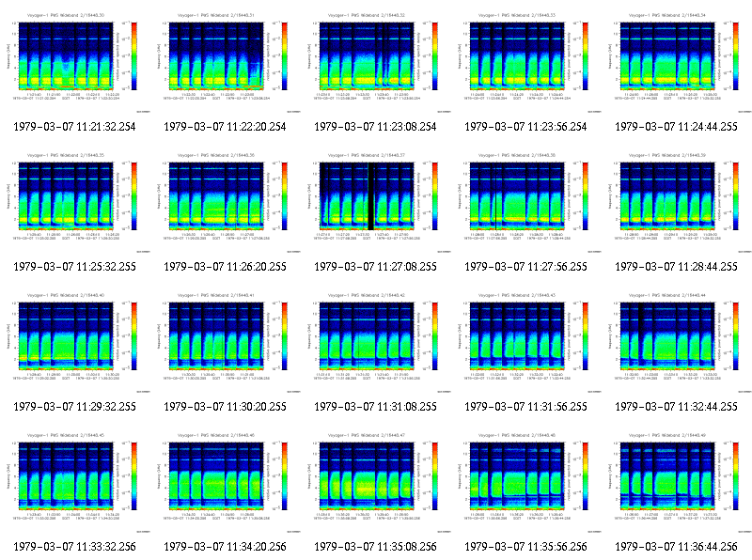Click the caption 1979-03-07 11:29:32.255
The height and width of the screenshot is (560, 752).
point(74,407)
